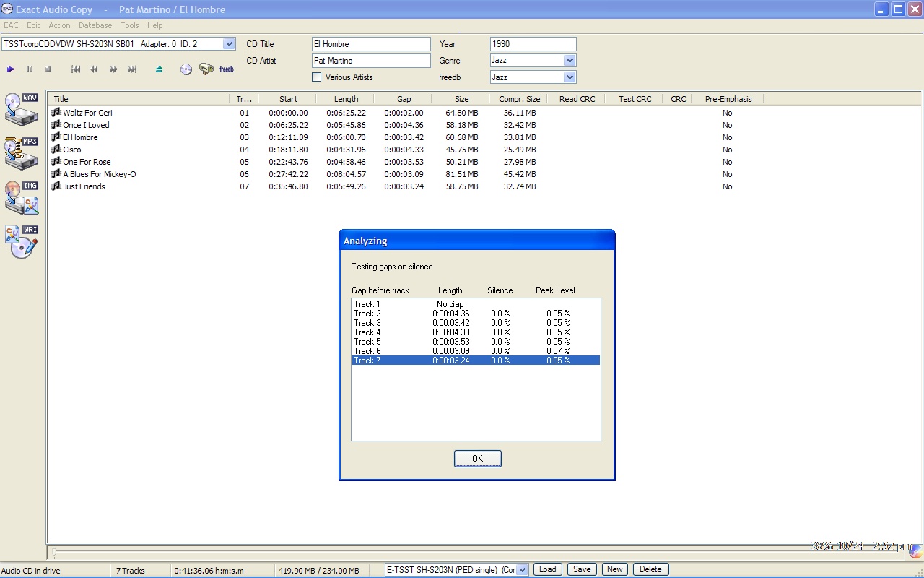Click the music note icon beside Waltz For Geri

56,112
